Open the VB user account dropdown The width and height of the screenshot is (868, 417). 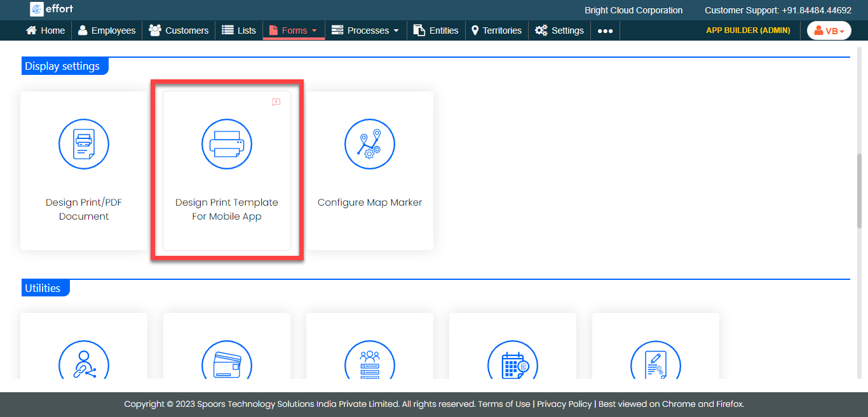(x=829, y=30)
